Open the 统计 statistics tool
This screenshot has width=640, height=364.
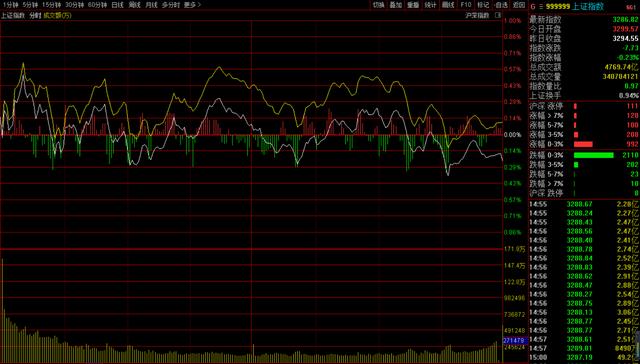[x=431, y=5]
